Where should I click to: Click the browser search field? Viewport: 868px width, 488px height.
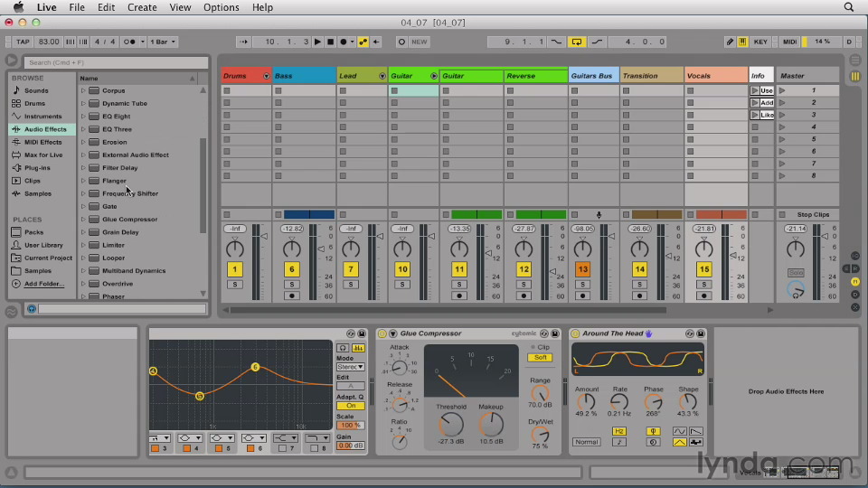[x=116, y=62]
